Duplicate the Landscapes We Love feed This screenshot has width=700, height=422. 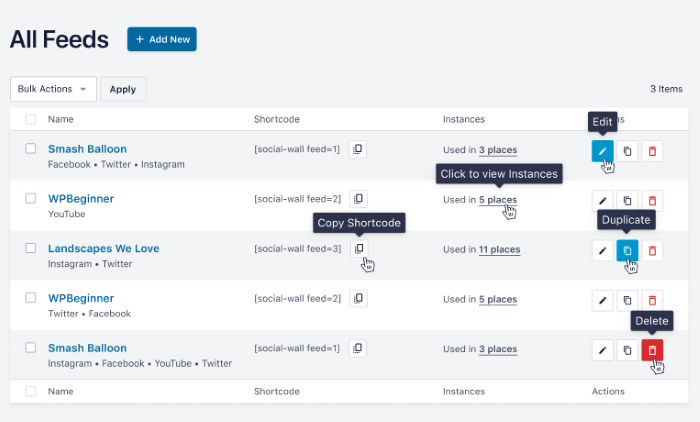click(627, 251)
